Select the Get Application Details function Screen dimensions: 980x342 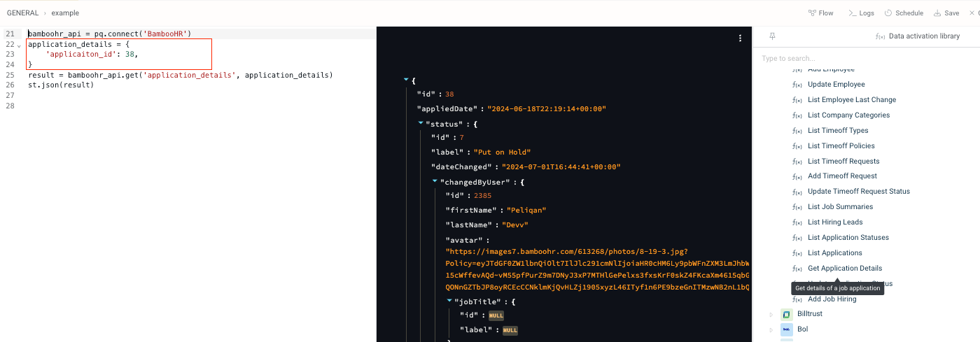(845, 269)
